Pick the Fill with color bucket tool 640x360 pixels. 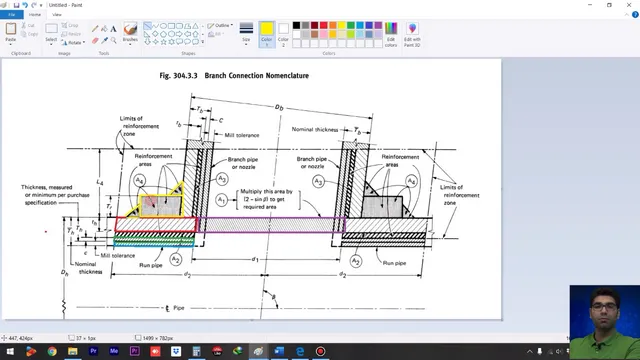tap(104, 29)
